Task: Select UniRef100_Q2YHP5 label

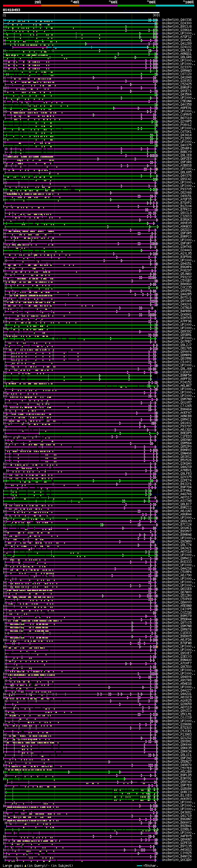Action: [176, 121]
